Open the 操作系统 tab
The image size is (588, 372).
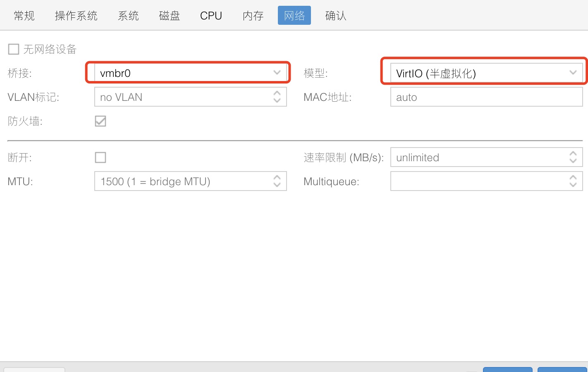point(76,16)
